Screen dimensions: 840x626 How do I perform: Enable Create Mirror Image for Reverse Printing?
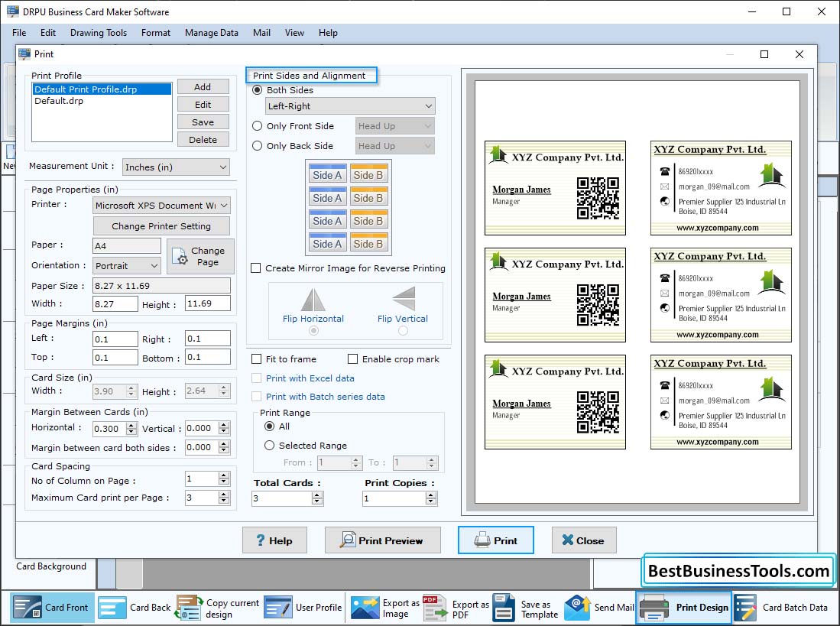(256, 268)
